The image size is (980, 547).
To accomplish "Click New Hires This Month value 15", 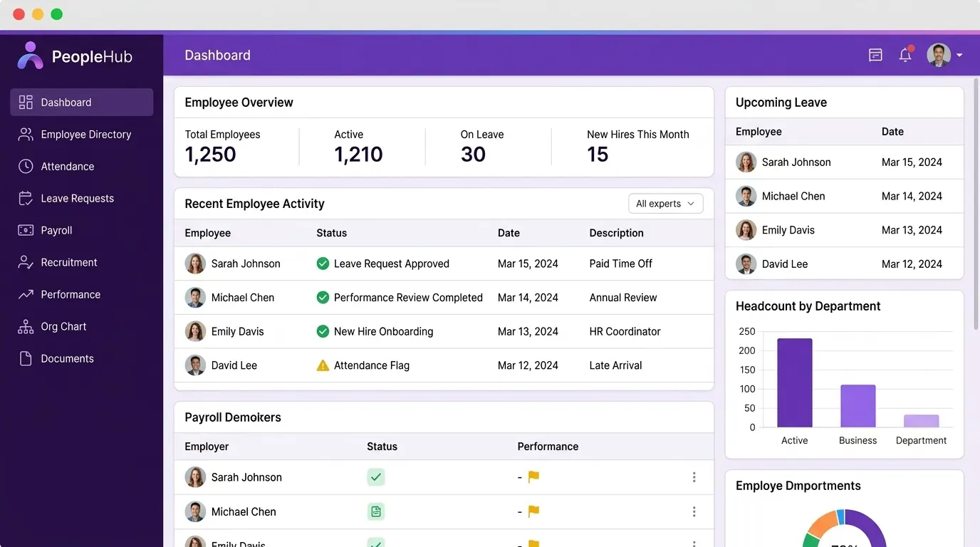I will click(x=598, y=155).
